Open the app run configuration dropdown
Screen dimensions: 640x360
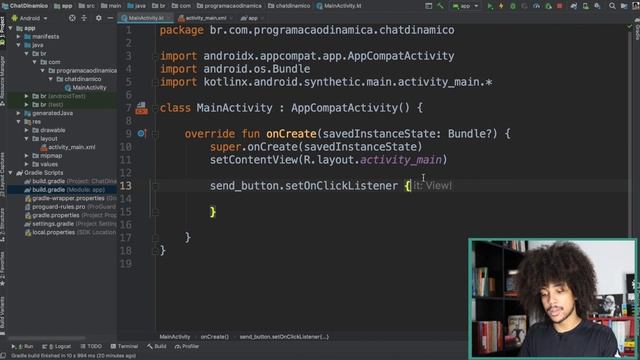(x=465, y=6)
